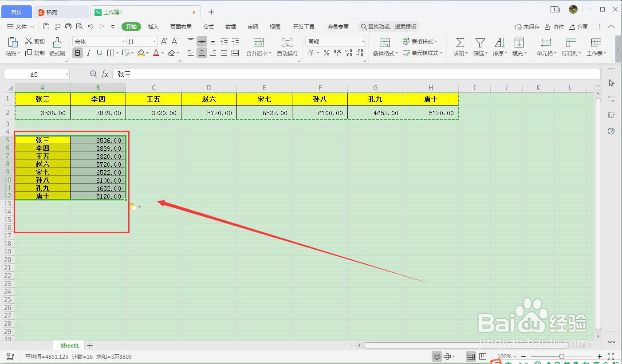Open Cell Style 单元格样式 dropdown
The height and width of the screenshot is (364, 622).
click(x=422, y=53)
